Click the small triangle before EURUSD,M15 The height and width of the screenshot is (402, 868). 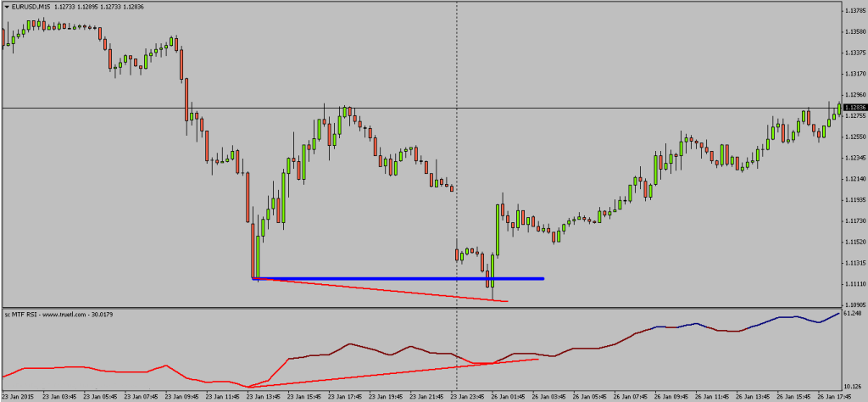tap(6, 6)
